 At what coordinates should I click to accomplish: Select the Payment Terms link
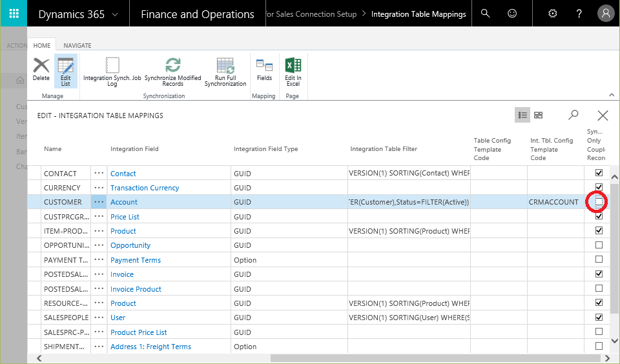pyautogui.click(x=136, y=260)
